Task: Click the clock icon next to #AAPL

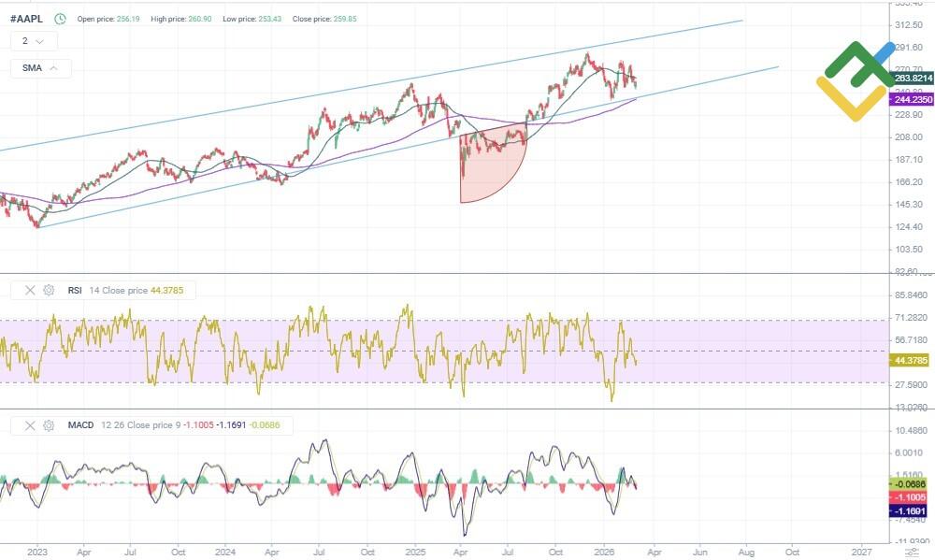Action: [x=61, y=18]
